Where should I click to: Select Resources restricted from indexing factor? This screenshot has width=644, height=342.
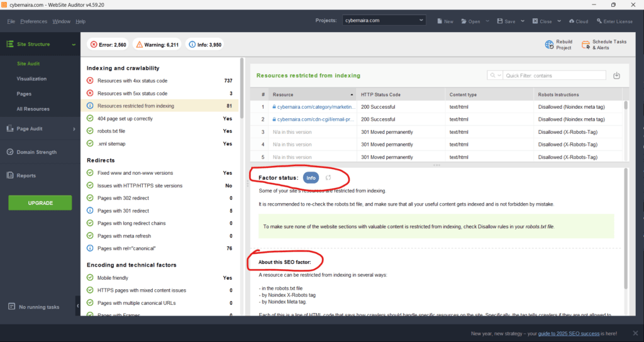tap(159, 106)
